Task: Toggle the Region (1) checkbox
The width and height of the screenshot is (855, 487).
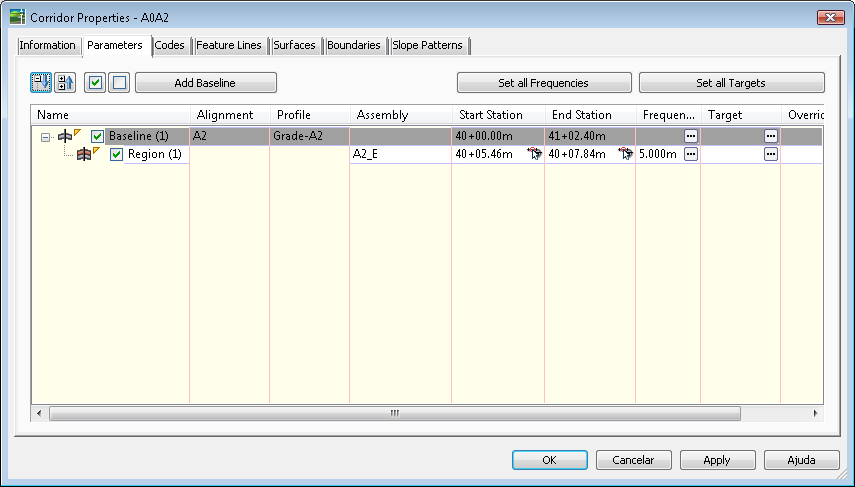Action: (116, 155)
